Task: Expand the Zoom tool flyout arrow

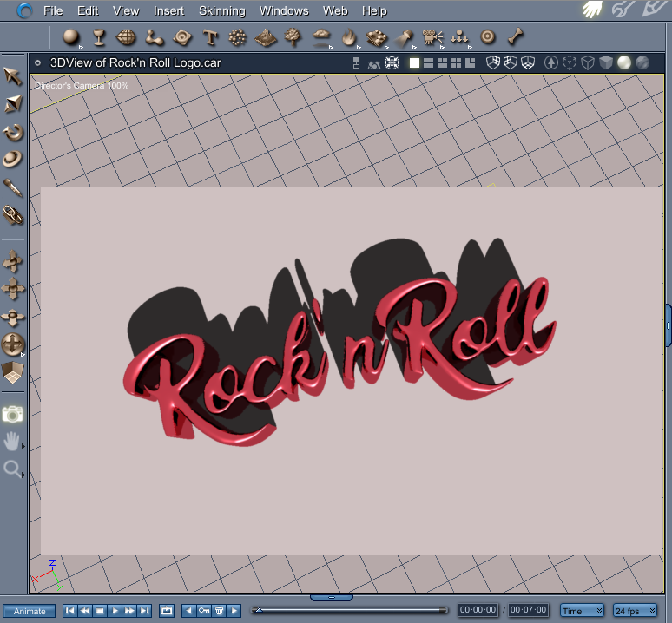Action: 23,475
